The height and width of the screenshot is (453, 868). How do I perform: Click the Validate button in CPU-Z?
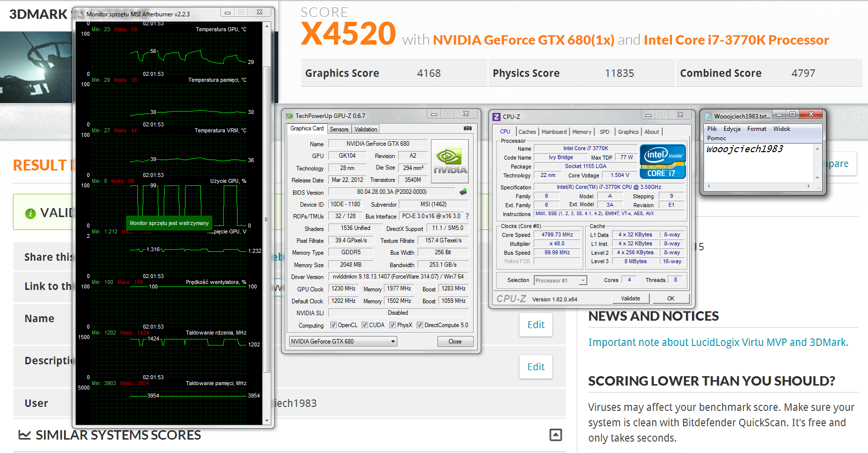[x=630, y=298]
